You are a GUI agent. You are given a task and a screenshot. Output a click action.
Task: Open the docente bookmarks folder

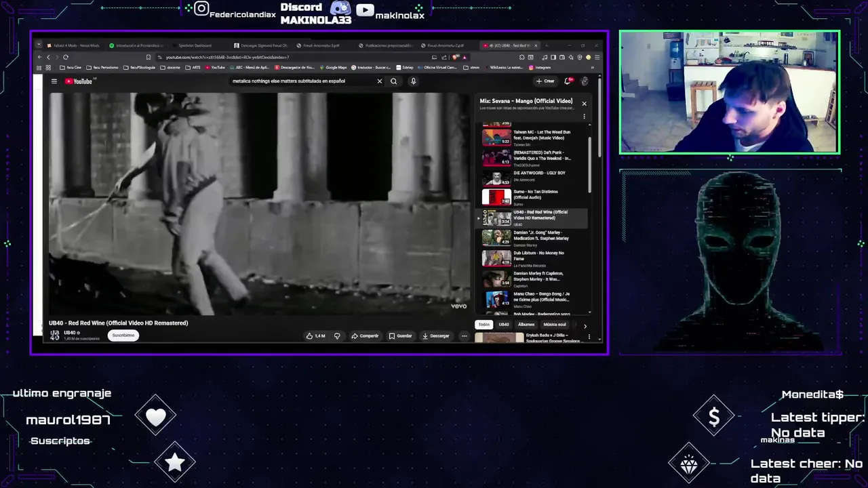coord(170,68)
